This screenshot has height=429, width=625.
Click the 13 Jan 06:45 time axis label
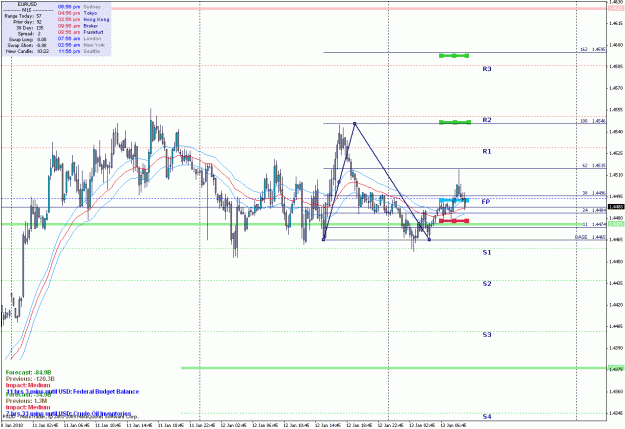pos(454,425)
